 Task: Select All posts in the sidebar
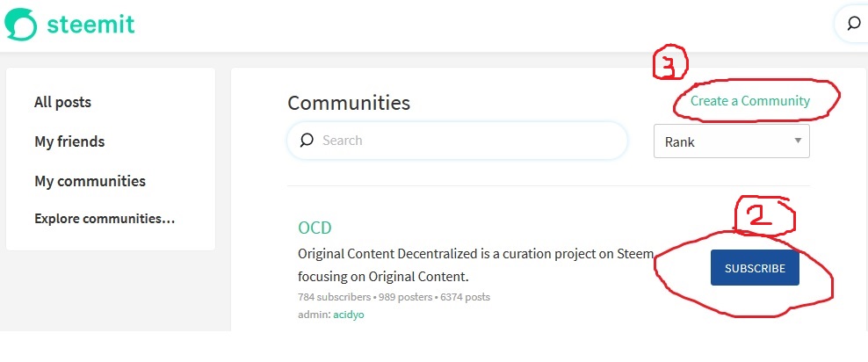coord(62,103)
